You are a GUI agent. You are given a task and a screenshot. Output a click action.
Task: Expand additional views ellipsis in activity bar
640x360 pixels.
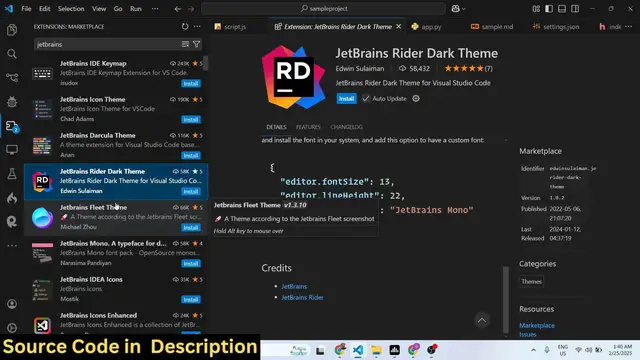[x=12, y=246]
